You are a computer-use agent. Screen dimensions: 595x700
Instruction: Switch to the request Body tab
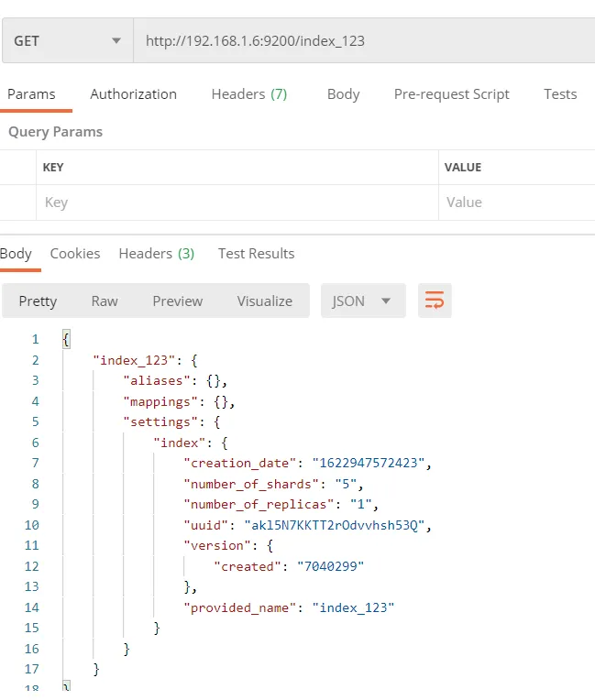tap(343, 93)
